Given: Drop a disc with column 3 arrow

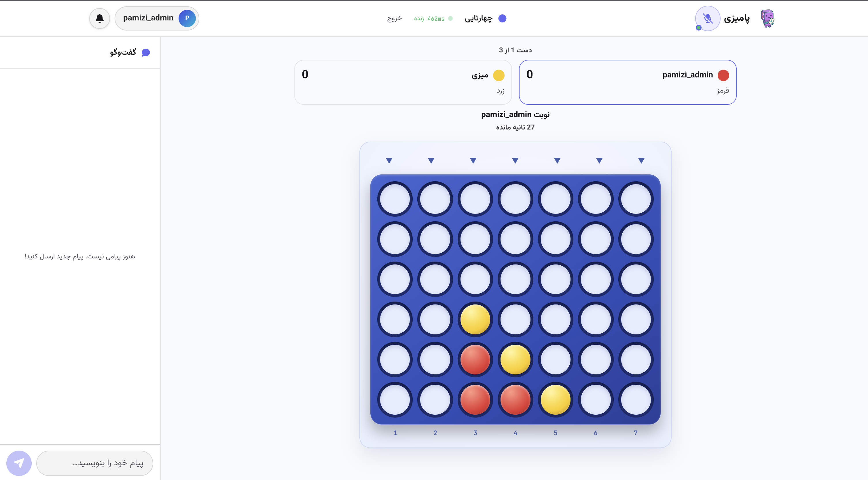Looking at the screenshot, I should click(x=473, y=161).
